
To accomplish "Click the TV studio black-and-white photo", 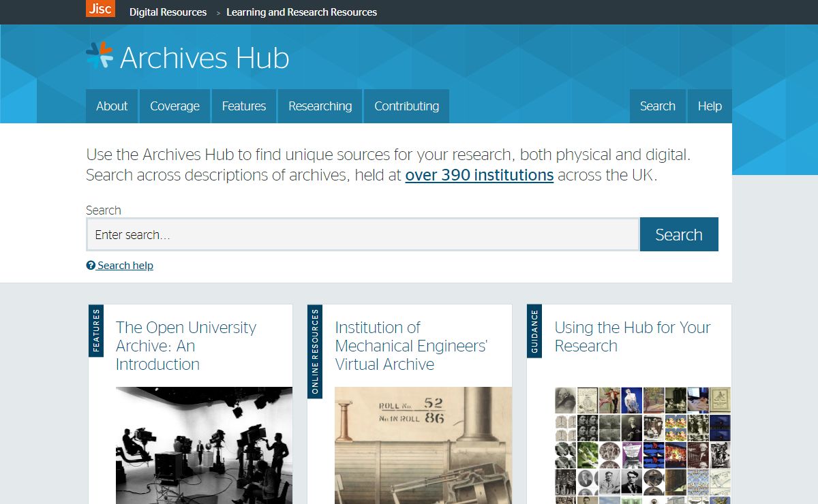I will tap(204, 445).
